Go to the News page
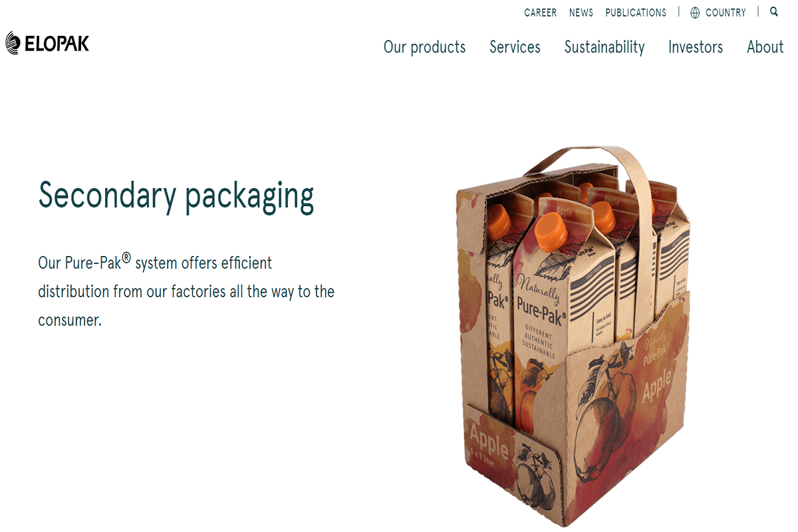Screen dimensions: 798x532 [581, 13]
